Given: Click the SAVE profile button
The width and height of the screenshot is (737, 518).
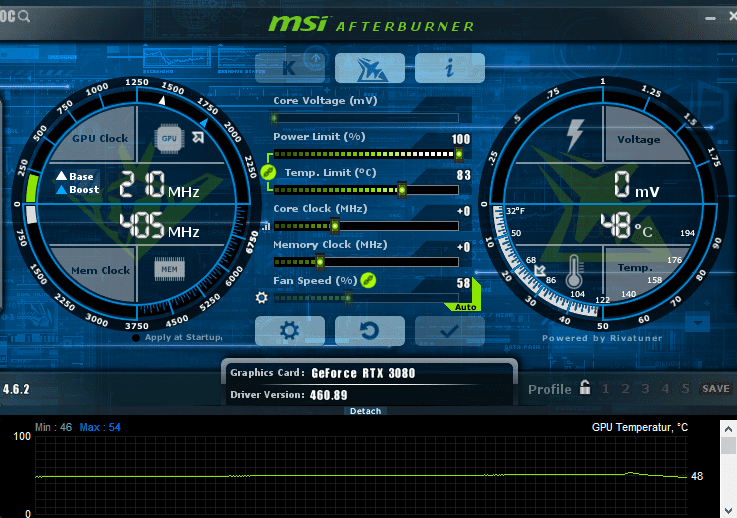Looking at the screenshot, I should click(x=715, y=389).
